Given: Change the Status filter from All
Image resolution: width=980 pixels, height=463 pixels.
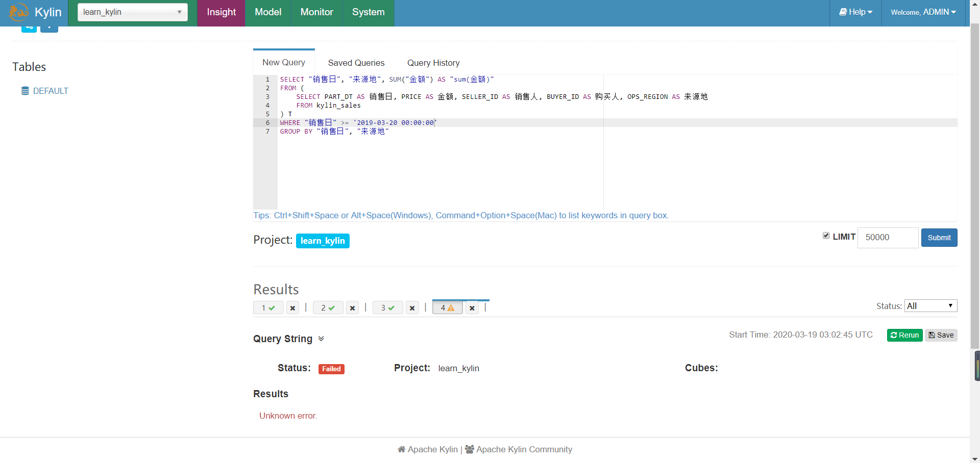Looking at the screenshot, I should [930, 306].
